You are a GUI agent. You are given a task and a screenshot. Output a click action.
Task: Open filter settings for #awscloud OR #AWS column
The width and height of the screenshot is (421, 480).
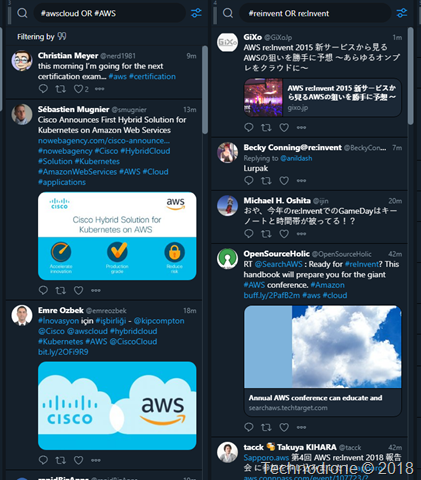coord(196,13)
